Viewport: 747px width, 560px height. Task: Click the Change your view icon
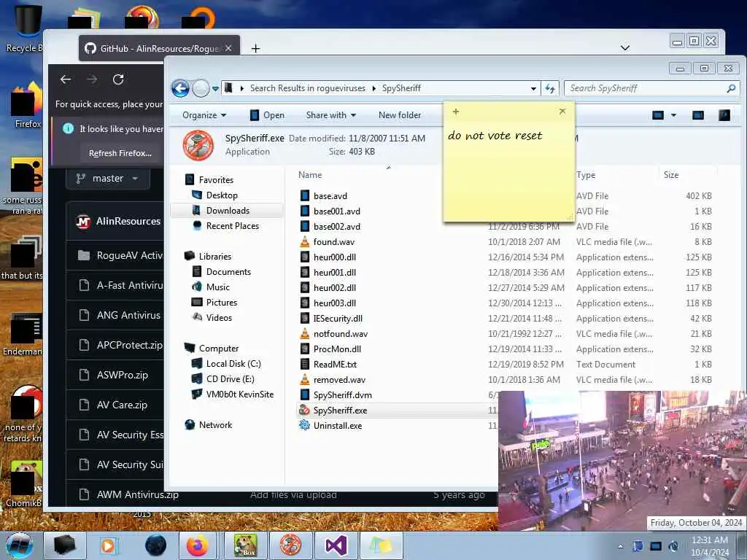coord(658,115)
